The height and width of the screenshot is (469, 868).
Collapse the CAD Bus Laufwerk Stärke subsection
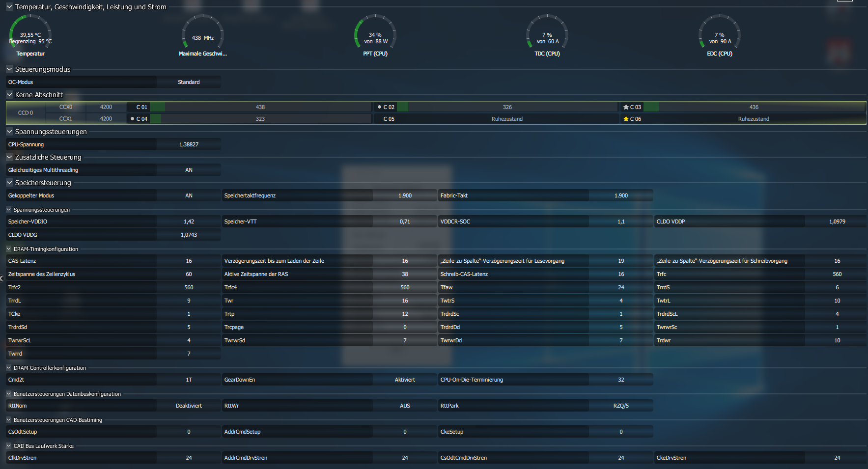point(9,446)
